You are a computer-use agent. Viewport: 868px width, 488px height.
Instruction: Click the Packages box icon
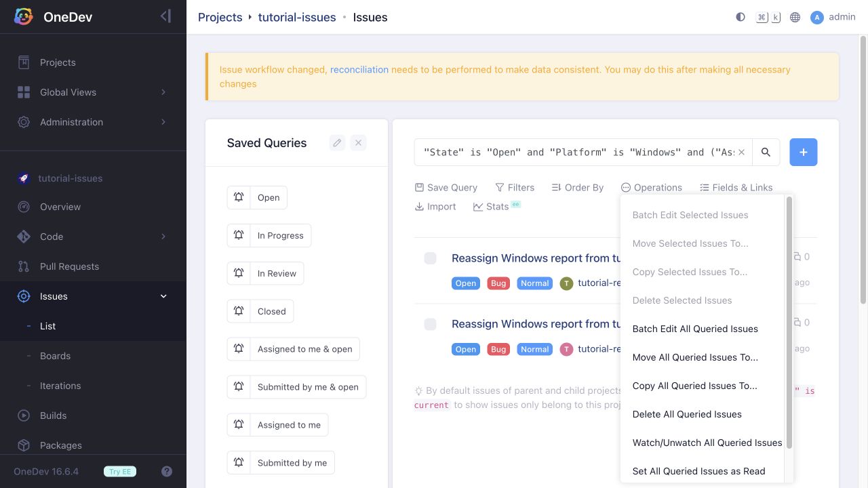coord(24,445)
